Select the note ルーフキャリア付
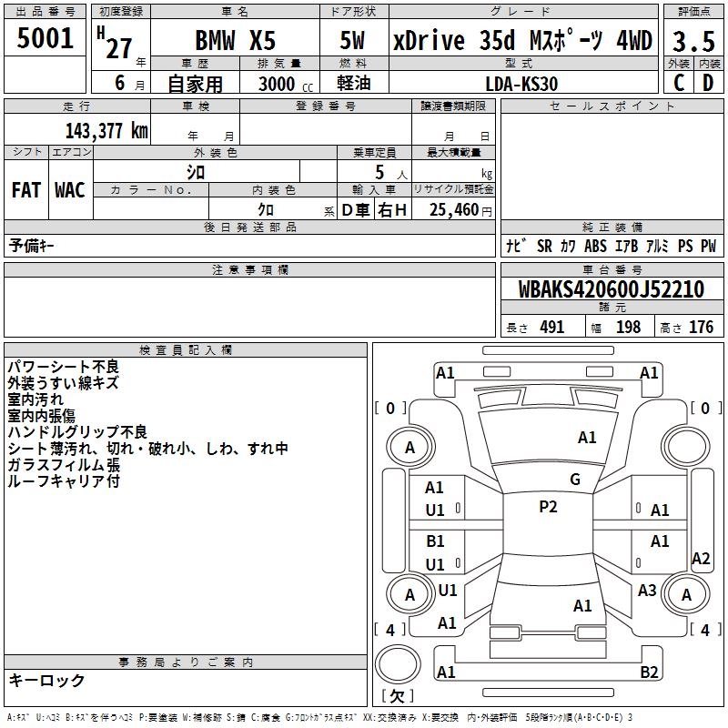Image resolution: width=728 pixels, height=728 pixels. (x=64, y=481)
